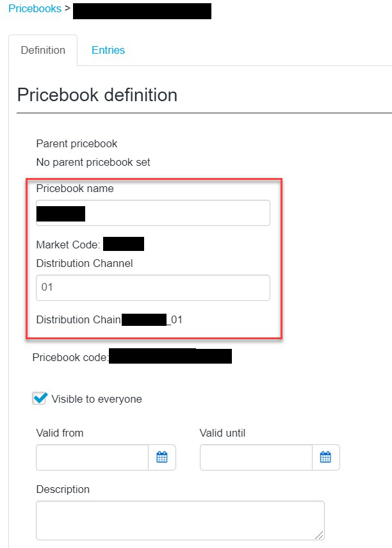Click the Description box resize grip
Viewport: 392px width, 548px height.
tap(319, 535)
